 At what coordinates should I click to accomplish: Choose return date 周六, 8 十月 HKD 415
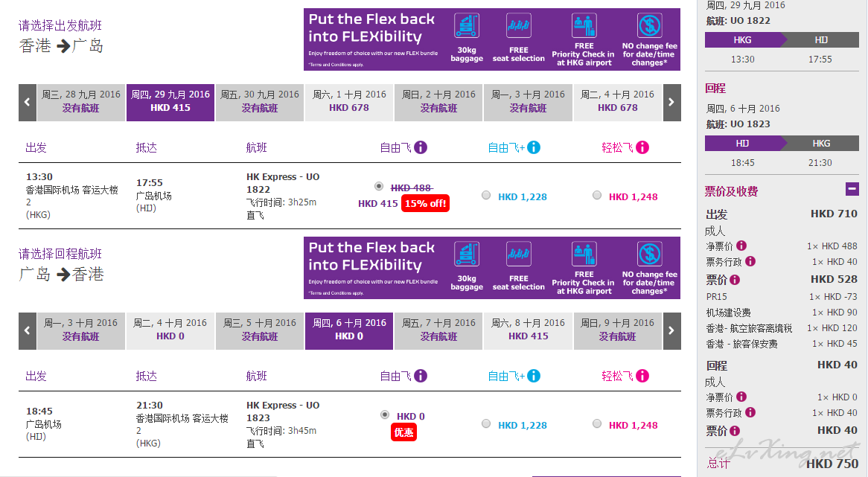pyautogui.click(x=528, y=331)
